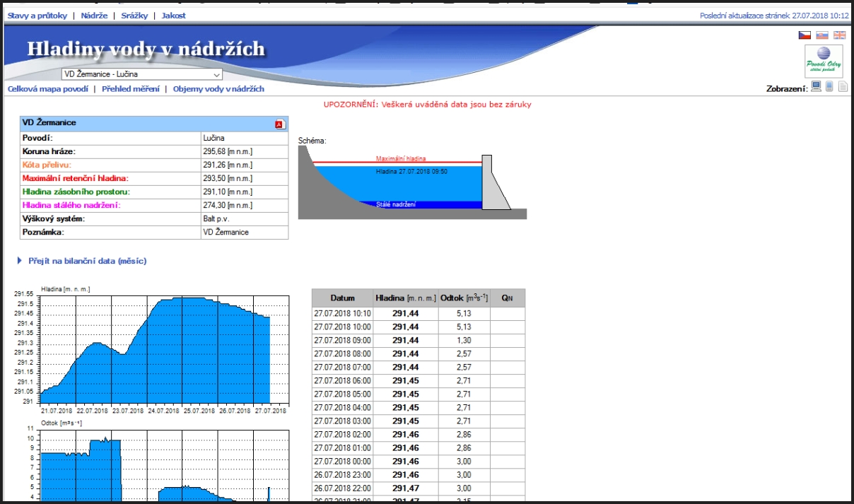Select text document display mode icon
Image resolution: width=854 pixels, height=504 pixels.
tap(843, 87)
